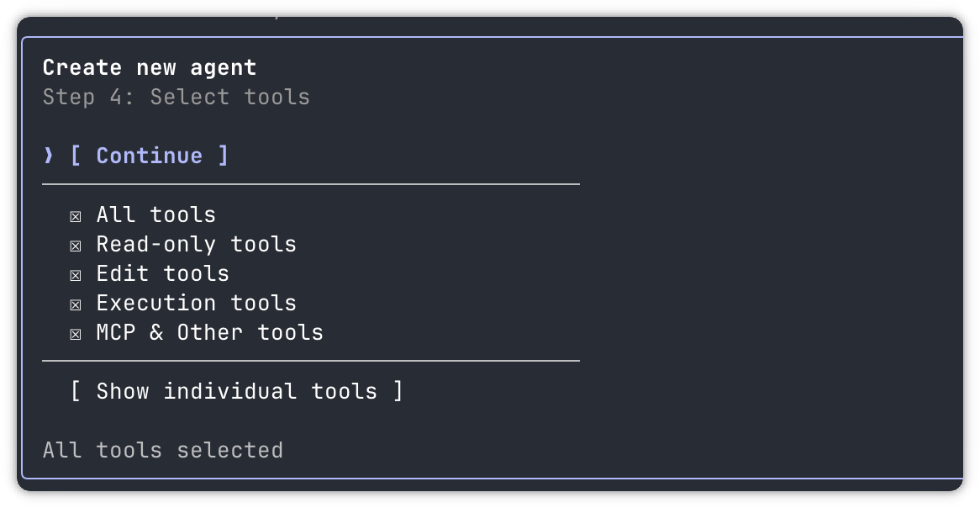Toggle the Execution tools checkbox icon
Image resolution: width=980 pixels, height=508 pixels.
click(76, 304)
